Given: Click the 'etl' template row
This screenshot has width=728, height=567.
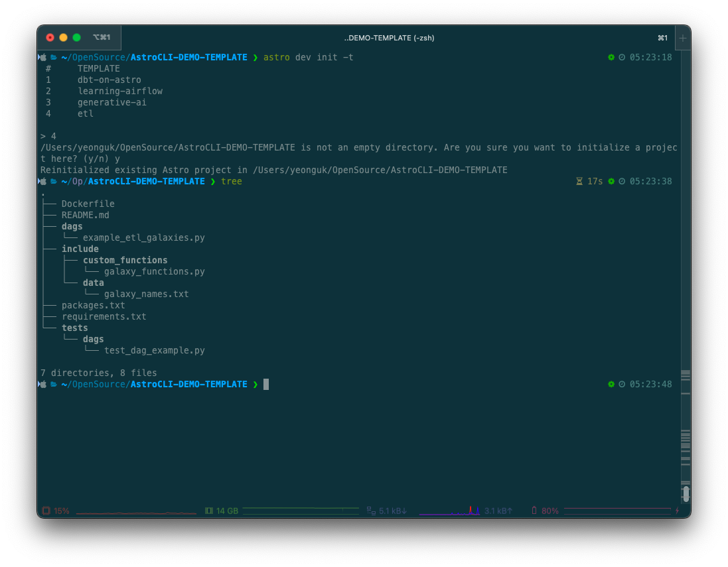Looking at the screenshot, I should coord(86,113).
